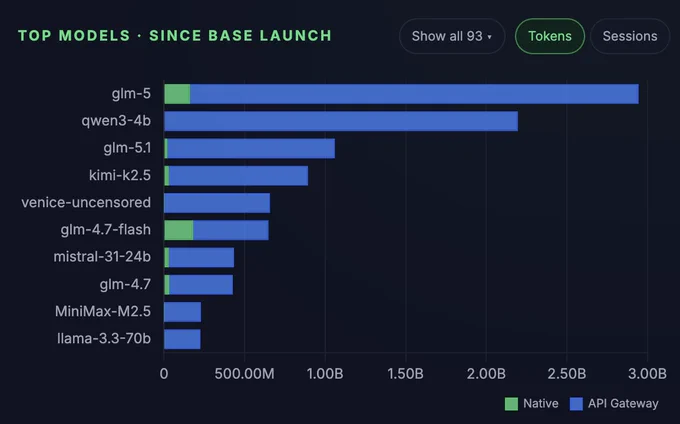Viewport: 680px width, 424px height.
Task: Select the venice-uncensored model label
Action: pyautogui.click(x=86, y=202)
